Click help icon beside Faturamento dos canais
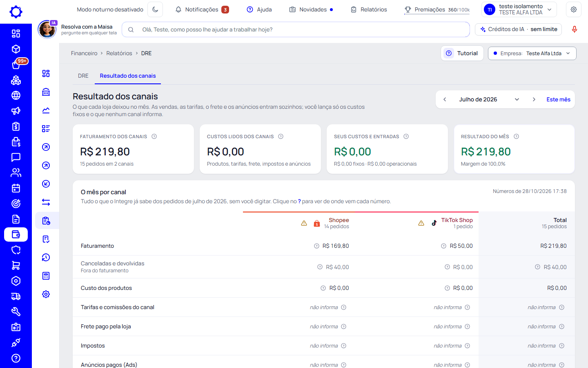This screenshot has width=588, height=368. pos(154,137)
